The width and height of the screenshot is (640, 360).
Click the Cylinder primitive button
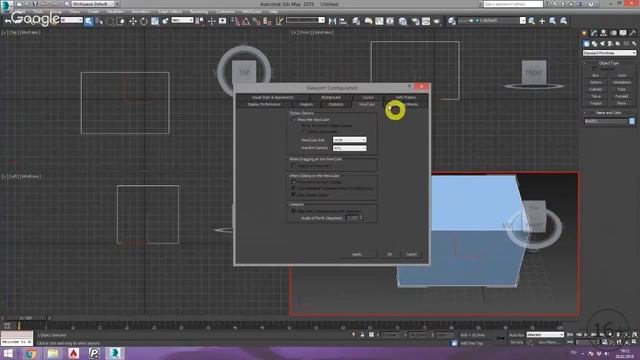point(596,89)
